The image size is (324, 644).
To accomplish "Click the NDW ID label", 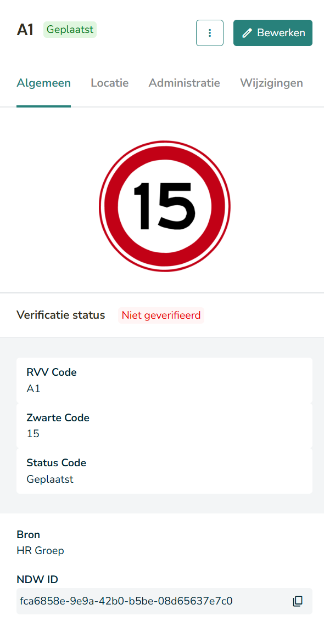I will [37, 579].
